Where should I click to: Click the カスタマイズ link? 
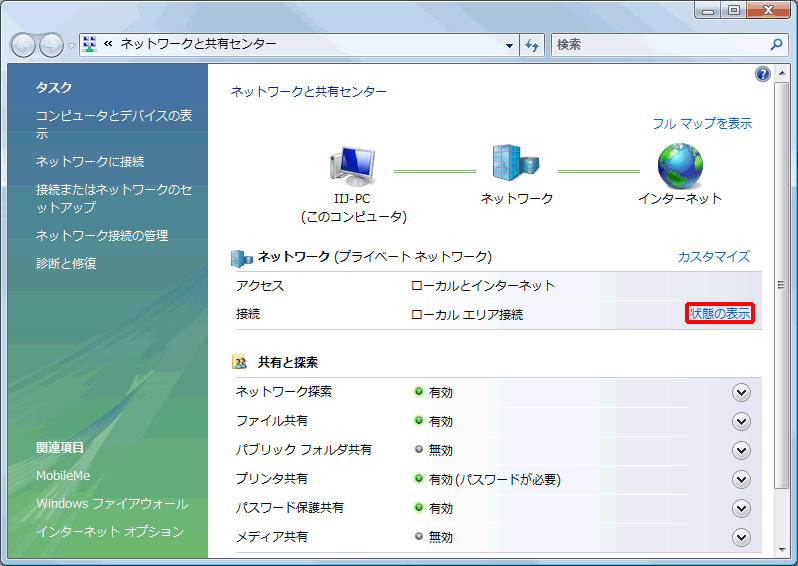714,257
